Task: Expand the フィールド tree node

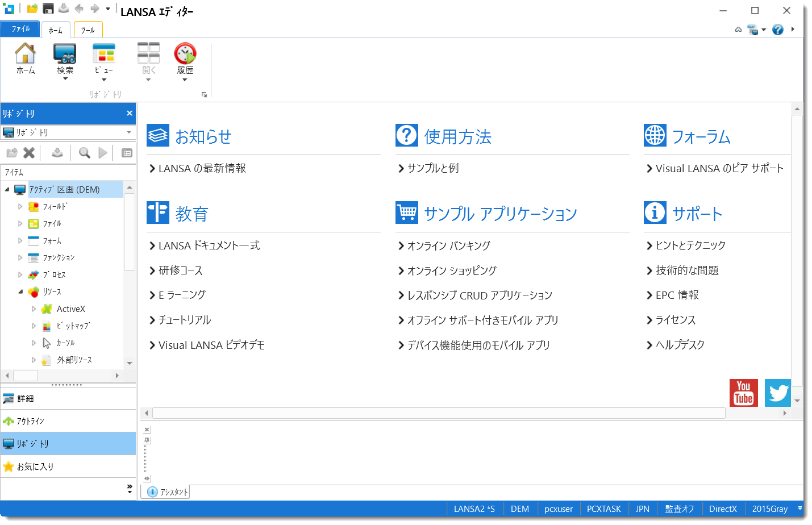Action: 20,207
